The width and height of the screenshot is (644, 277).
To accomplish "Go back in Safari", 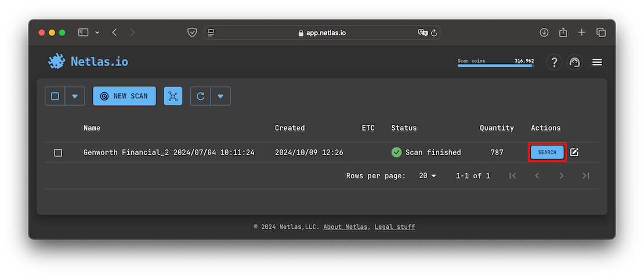I will (x=115, y=33).
